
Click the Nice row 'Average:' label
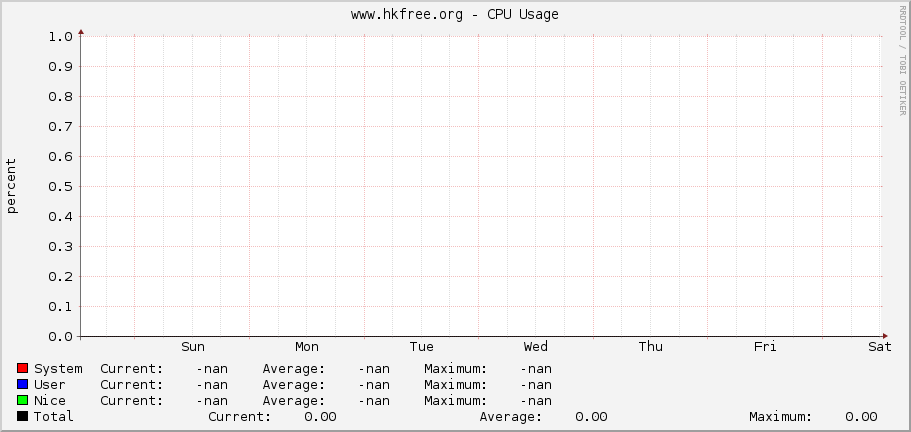coord(294,401)
